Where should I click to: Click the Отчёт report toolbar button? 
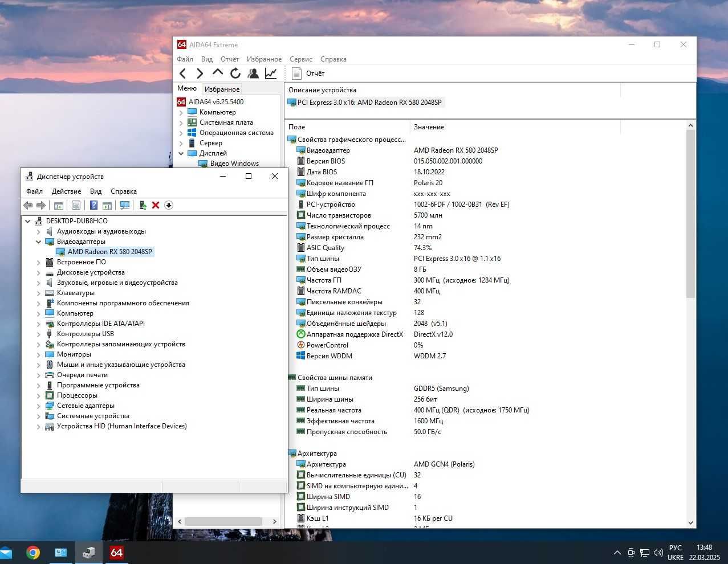click(x=308, y=73)
